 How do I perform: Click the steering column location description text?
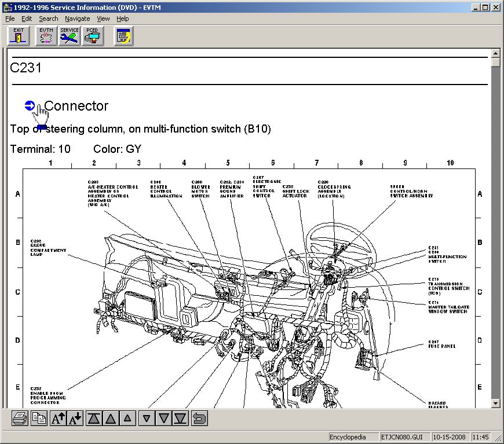click(x=140, y=129)
